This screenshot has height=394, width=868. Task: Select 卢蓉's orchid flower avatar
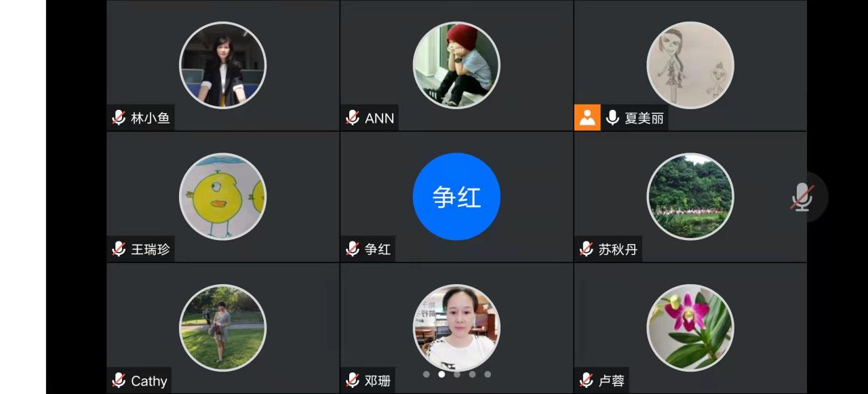click(x=690, y=328)
